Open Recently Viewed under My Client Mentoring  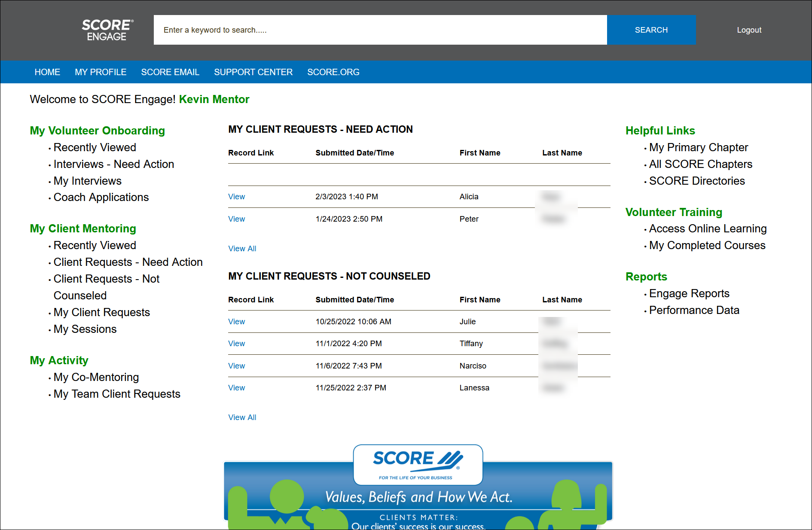tap(95, 245)
